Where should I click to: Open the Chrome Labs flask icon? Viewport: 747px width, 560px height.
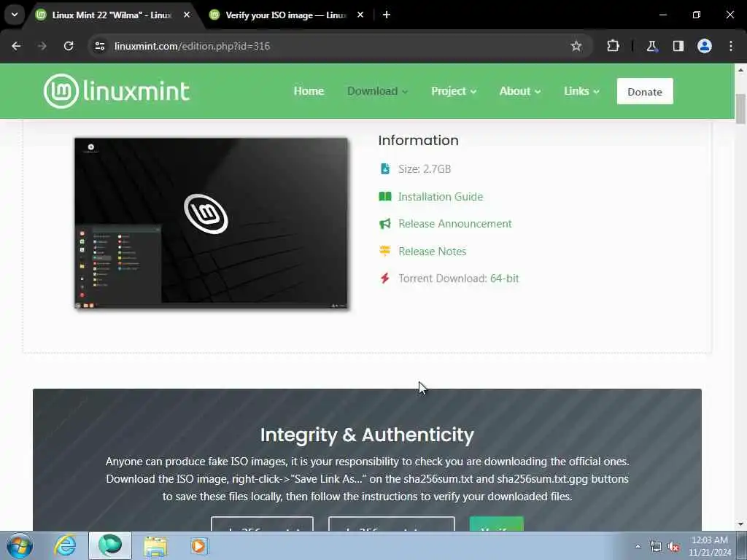pyautogui.click(x=651, y=46)
